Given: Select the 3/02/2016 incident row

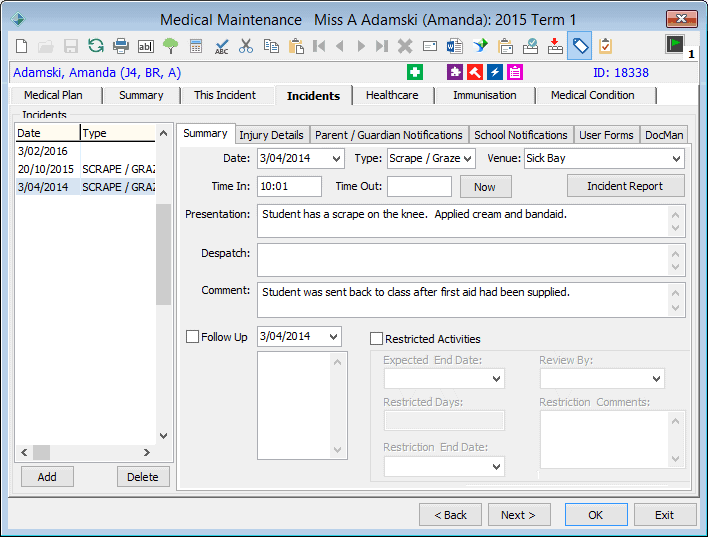Looking at the screenshot, I should [86, 151].
